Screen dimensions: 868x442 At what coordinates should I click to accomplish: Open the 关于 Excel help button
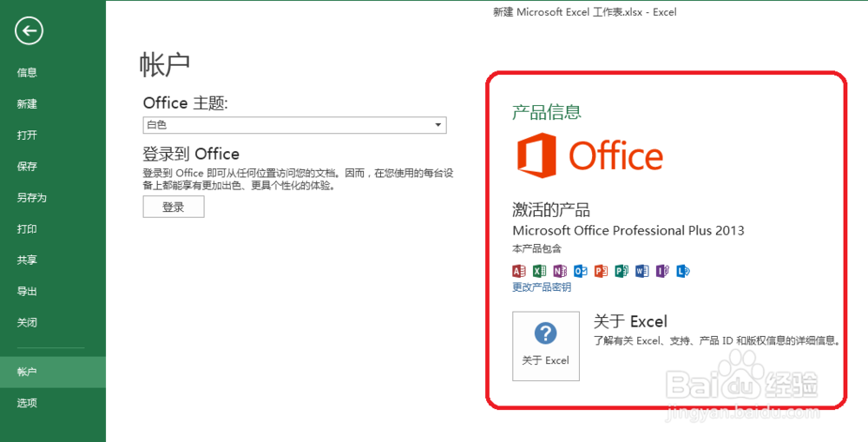546,346
